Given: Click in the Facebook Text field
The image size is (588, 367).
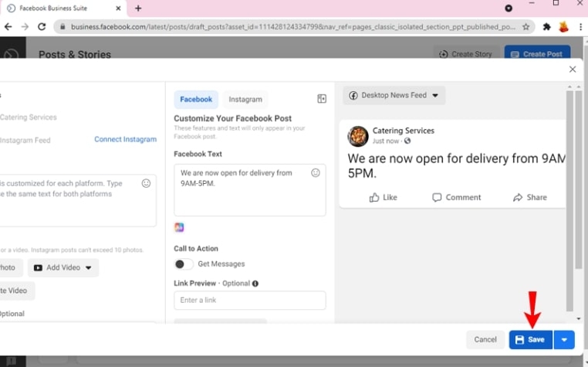Looking at the screenshot, I should tap(250, 190).
